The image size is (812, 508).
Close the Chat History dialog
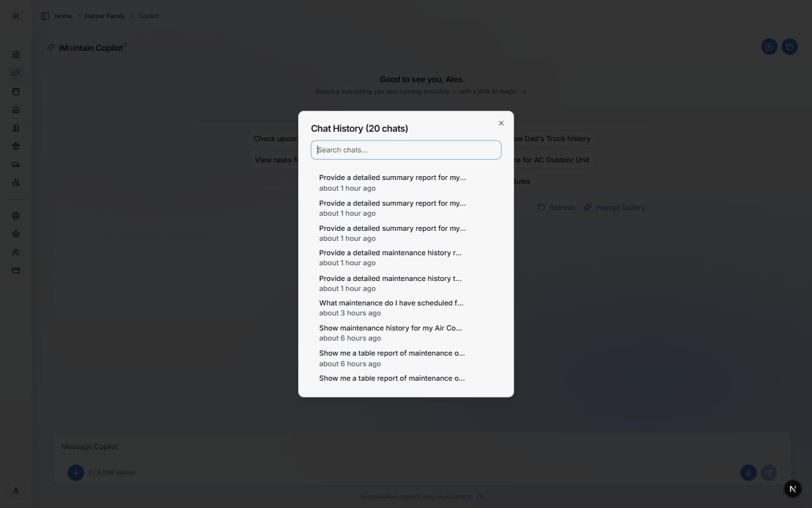[501, 123]
